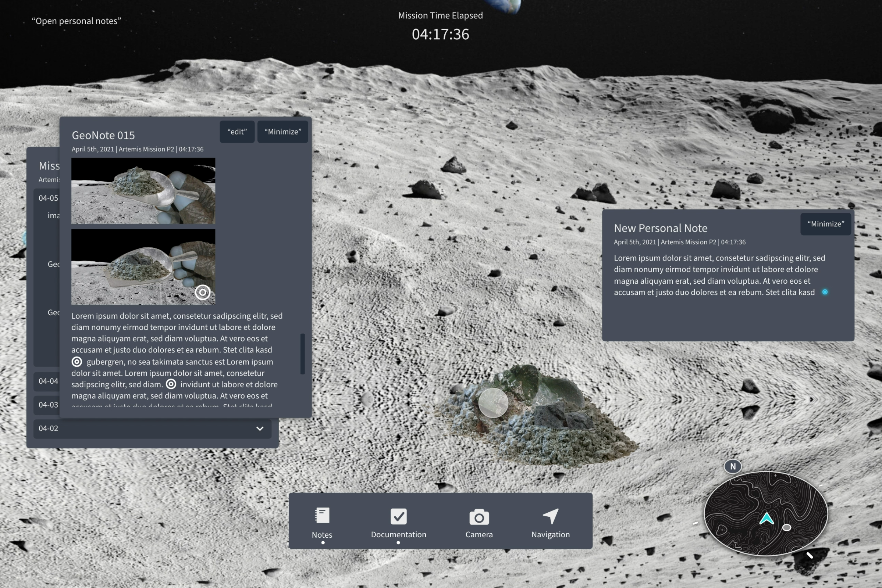Launch the Camera icon
The width and height of the screenshot is (882, 588).
click(x=479, y=517)
